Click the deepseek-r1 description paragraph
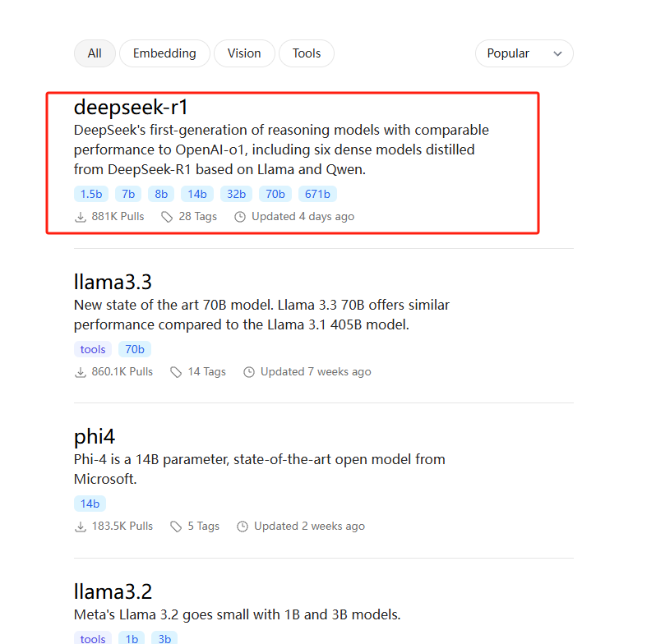The width and height of the screenshot is (656, 644). (x=281, y=149)
